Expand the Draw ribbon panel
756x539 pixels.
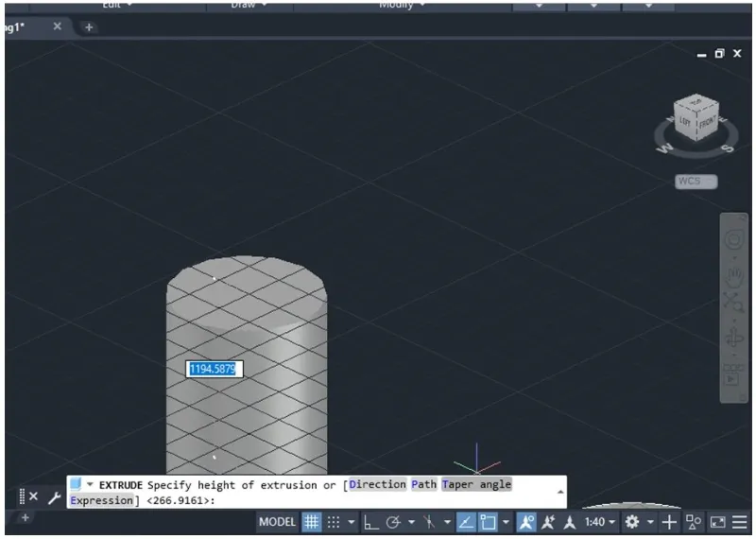pyautogui.click(x=250, y=5)
